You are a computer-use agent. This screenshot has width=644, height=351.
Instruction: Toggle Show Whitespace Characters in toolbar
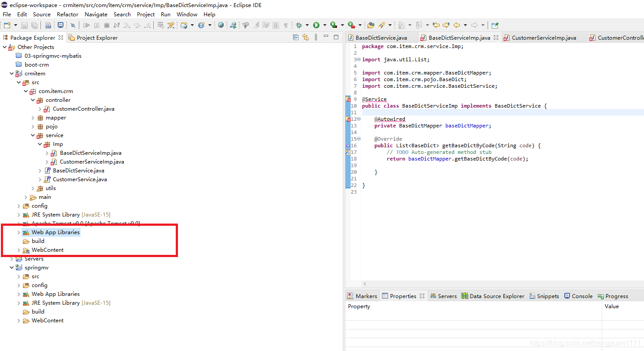(286, 25)
